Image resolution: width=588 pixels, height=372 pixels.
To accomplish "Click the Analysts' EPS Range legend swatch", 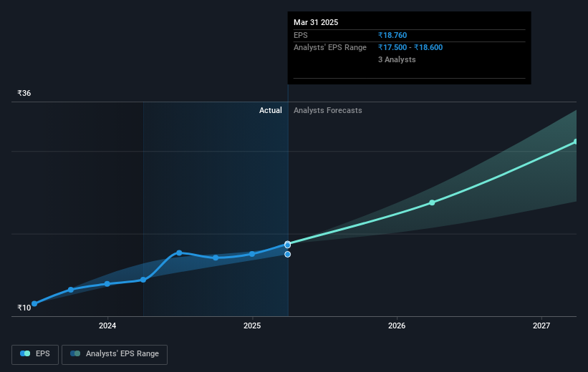I will (x=75, y=353).
